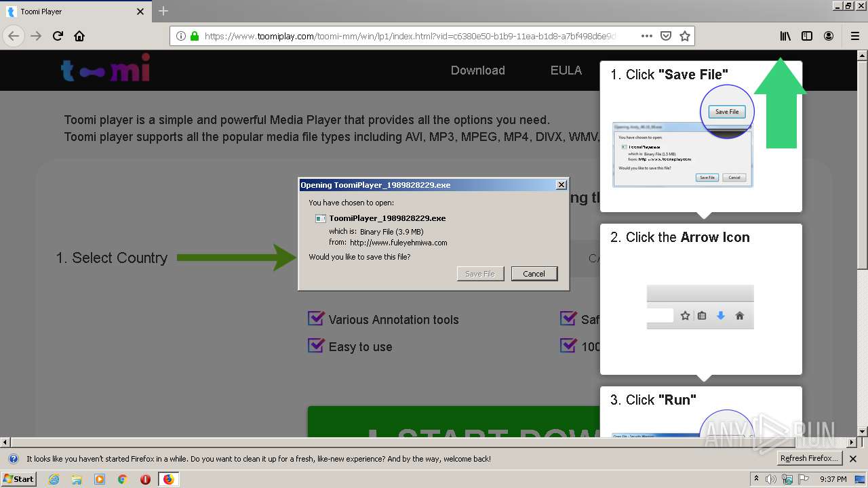This screenshot has width=868, height=488.
Task: Click the Toomi logo
Action: point(105,70)
